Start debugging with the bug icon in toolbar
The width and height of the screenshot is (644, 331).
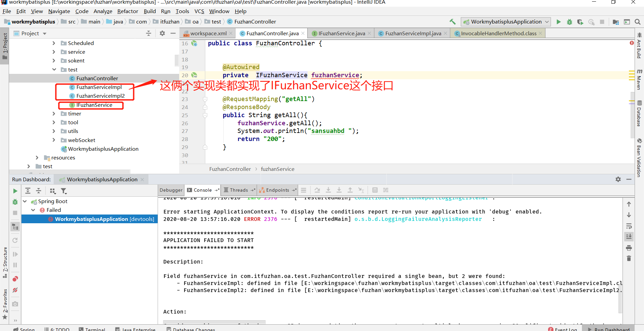coord(570,22)
